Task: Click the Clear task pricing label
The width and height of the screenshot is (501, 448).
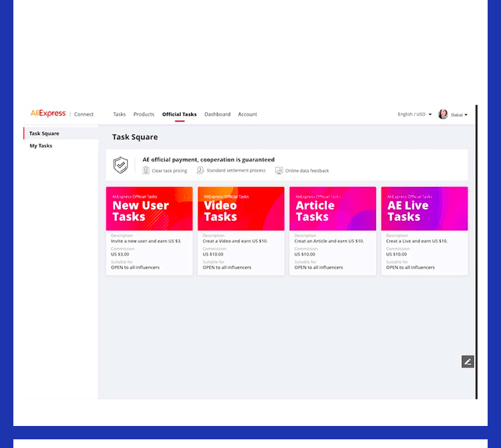Action: pyautogui.click(x=170, y=171)
